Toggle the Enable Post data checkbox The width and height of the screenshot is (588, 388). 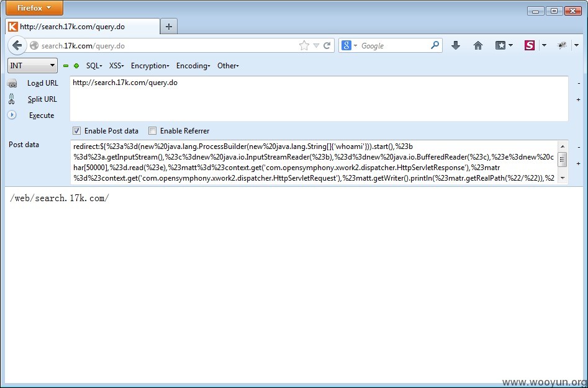pyautogui.click(x=76, y=131)
